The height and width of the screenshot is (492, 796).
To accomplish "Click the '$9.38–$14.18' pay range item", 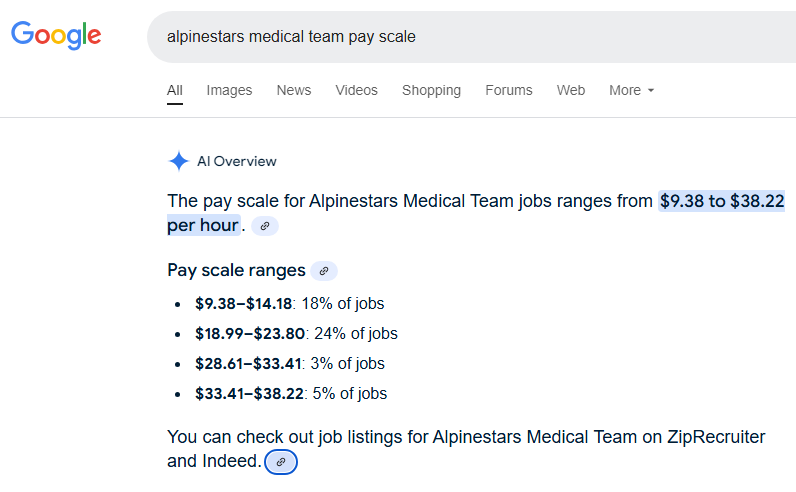I will [x=243, y=304].
